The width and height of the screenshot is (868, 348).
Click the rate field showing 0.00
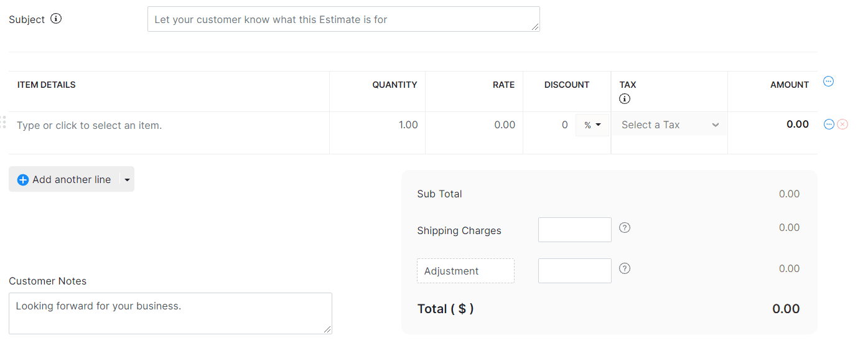[474, 125]
